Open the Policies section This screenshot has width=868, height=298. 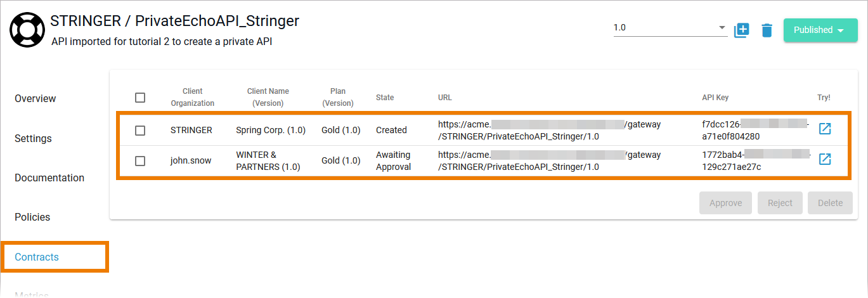[x=32, y=217]
